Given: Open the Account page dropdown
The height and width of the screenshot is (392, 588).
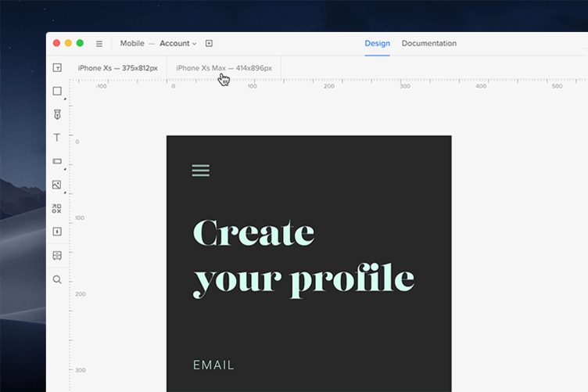Looking at the screenshot, I should 178,44.
